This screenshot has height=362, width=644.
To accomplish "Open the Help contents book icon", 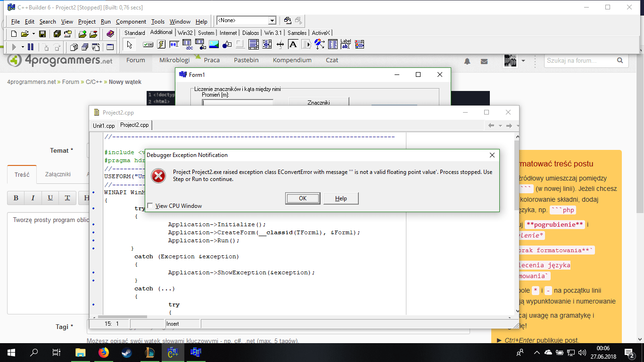I will click(110, 33).
